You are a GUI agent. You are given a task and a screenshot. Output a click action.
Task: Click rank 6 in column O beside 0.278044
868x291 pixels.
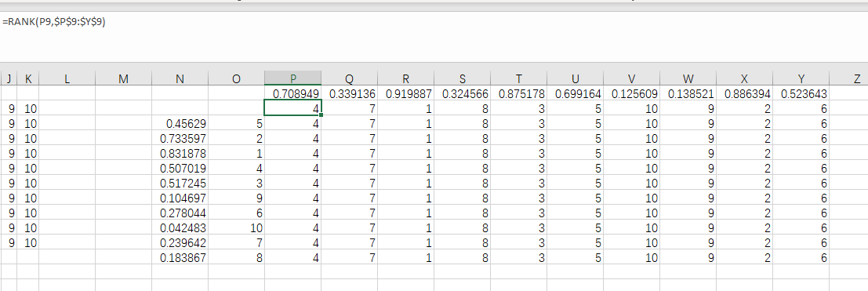236,213
